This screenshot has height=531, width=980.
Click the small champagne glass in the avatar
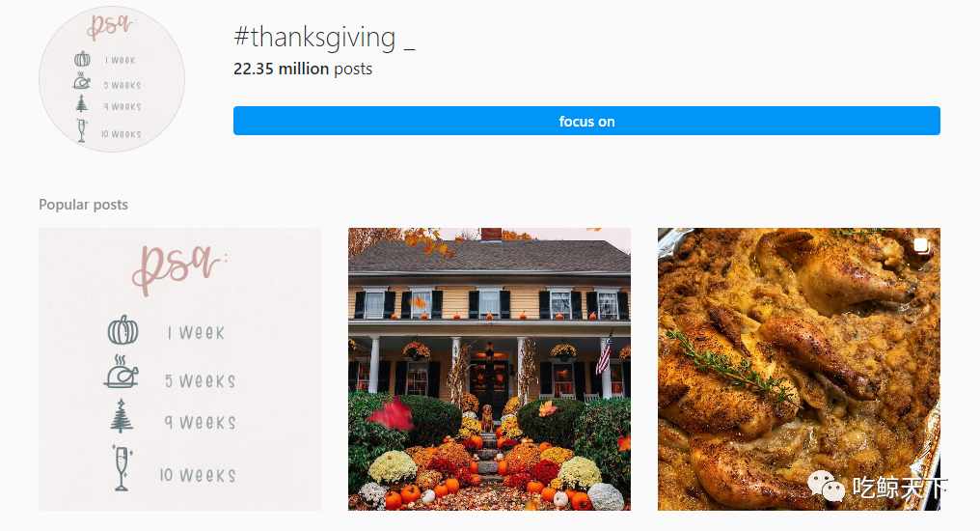click(x=81, y=130)
